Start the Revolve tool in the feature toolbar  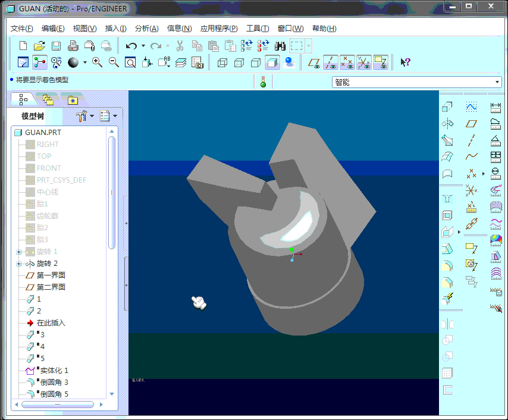coord(447,123)
